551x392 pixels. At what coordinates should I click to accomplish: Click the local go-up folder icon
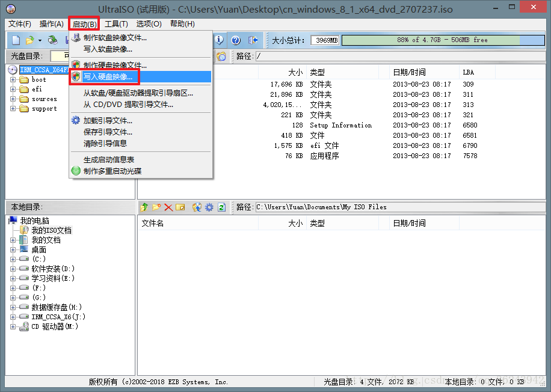tap(144, 207)
